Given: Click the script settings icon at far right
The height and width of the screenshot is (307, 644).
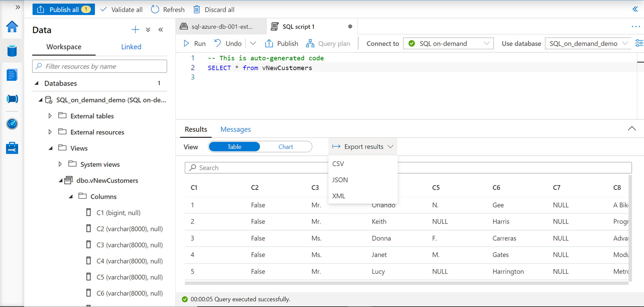Looking at the screenshot, I should tap(639, 43).
